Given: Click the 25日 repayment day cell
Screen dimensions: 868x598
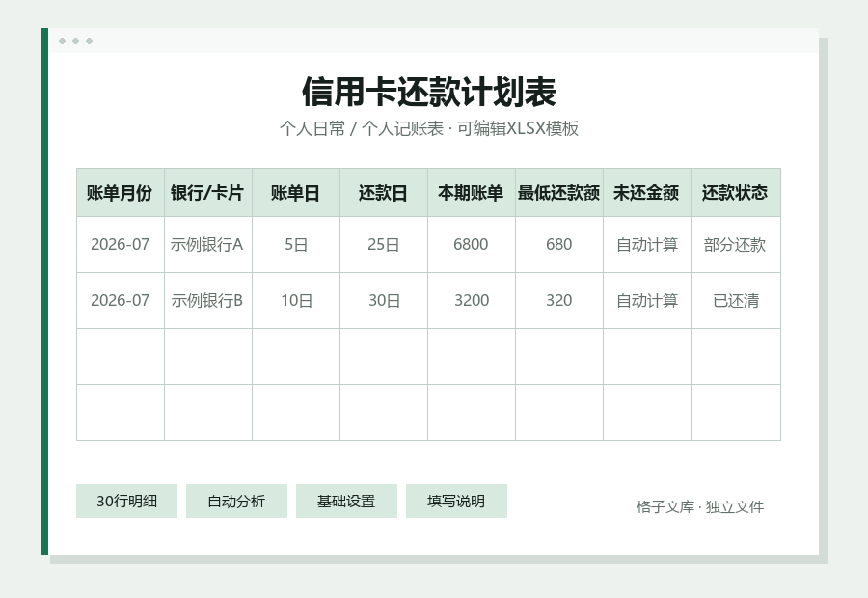Looking at the screenshot, I should [x=384, y=244].
